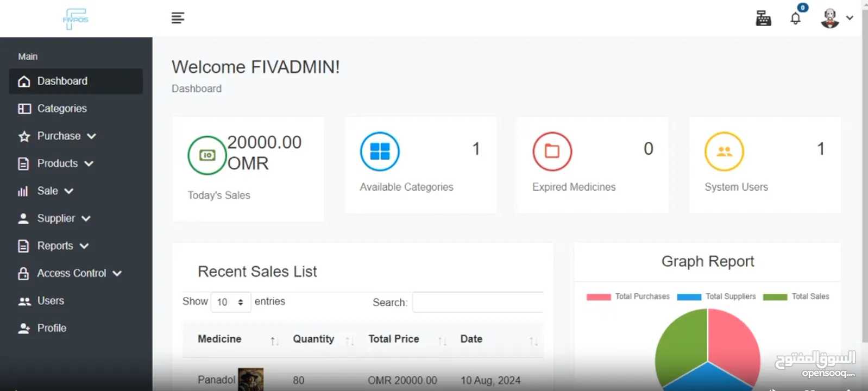This screenshot has height=391, width=868.
Task: Expand the Purchase submenu chevron
Action: click(91, 136)
